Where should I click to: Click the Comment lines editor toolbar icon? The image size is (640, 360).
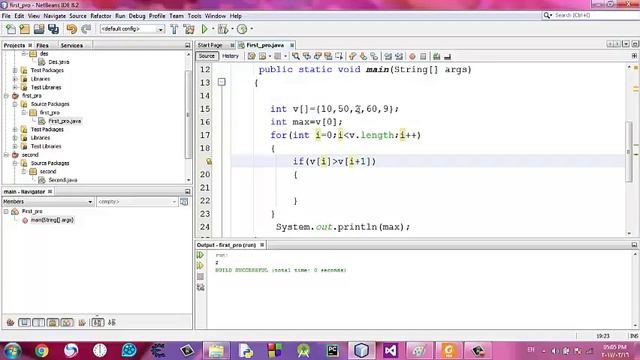click(437, 56)
